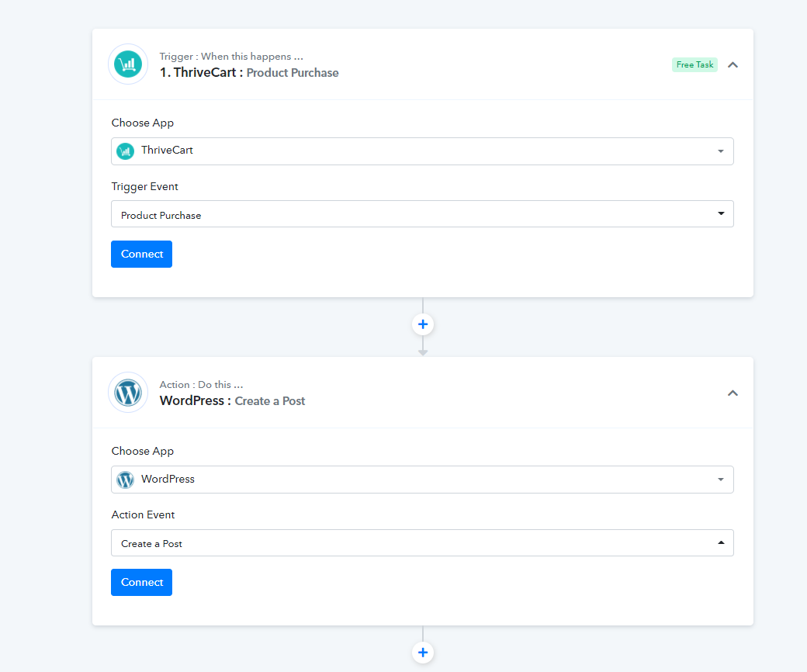Click the 'WordPress : Create a Post' title
The width and height of the screenshot is (807, 672).
232,401
